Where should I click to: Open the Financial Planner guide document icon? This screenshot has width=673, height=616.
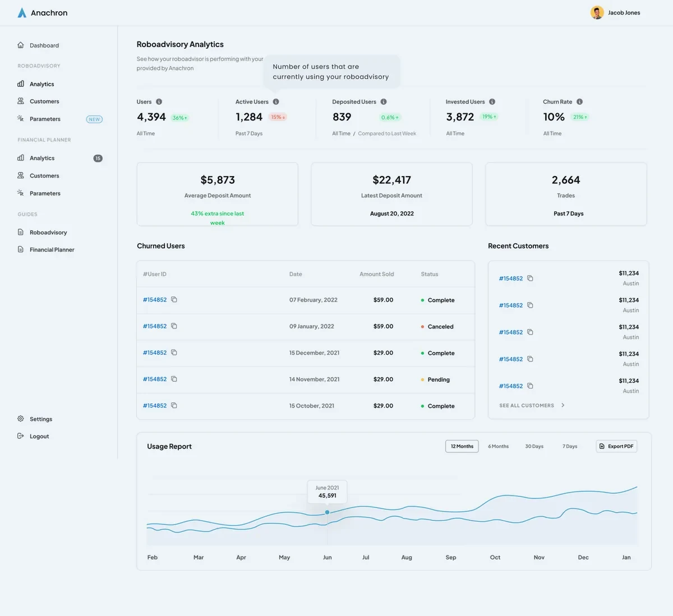coord(21,249)
